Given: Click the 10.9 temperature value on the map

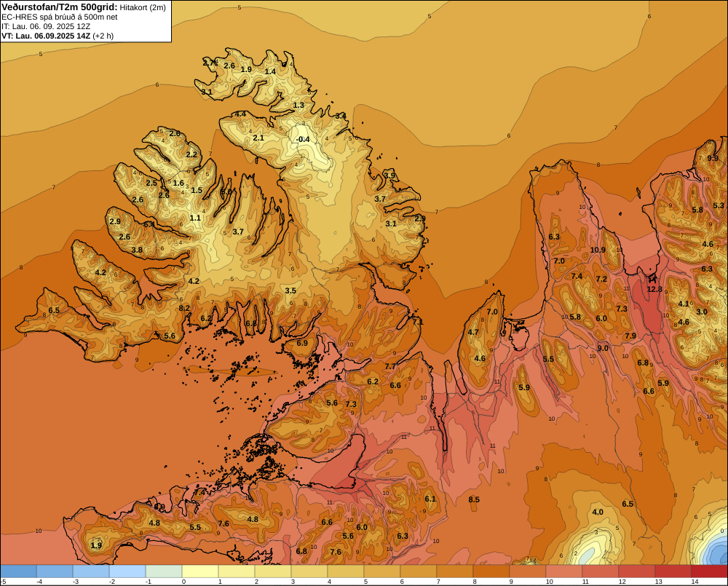Looking at the screenshot, I should point(598,250).
